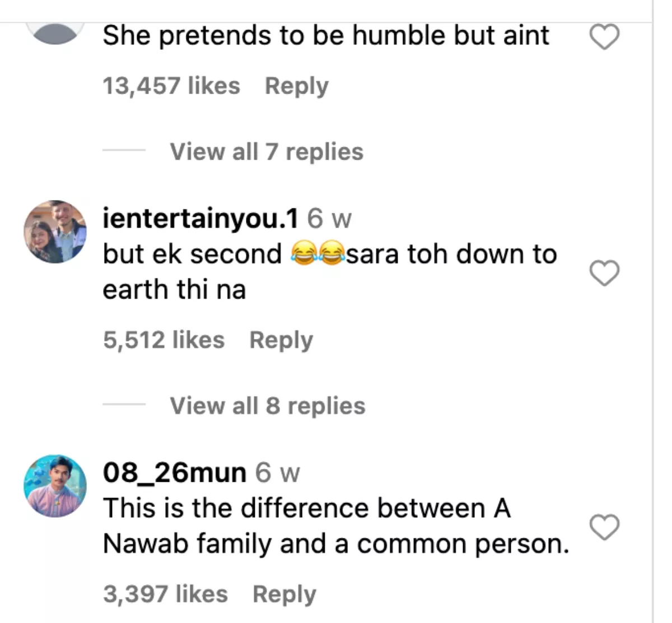Open ientertainyou.1's profile picture
The image size is (672, 623).
[x=55, y=231]
